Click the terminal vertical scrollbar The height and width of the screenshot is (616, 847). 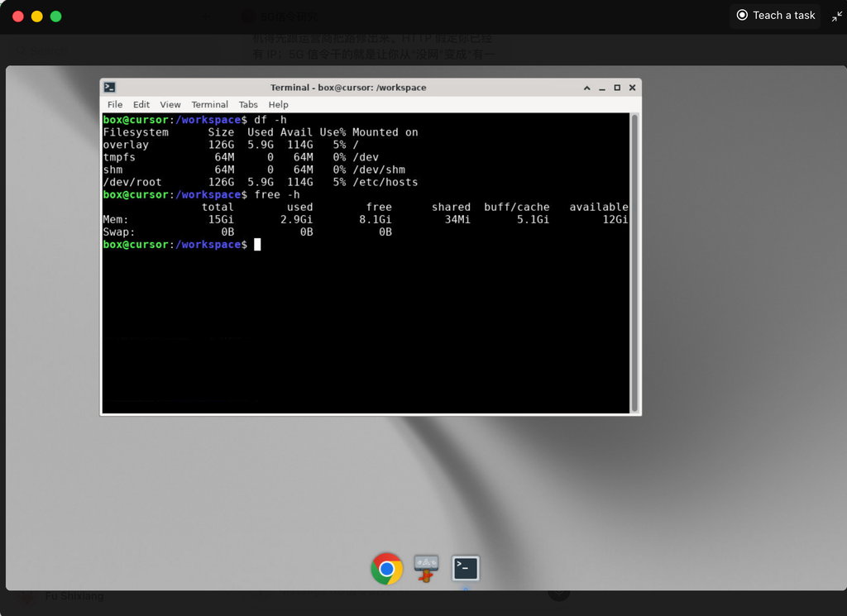(x=634, y=263)
